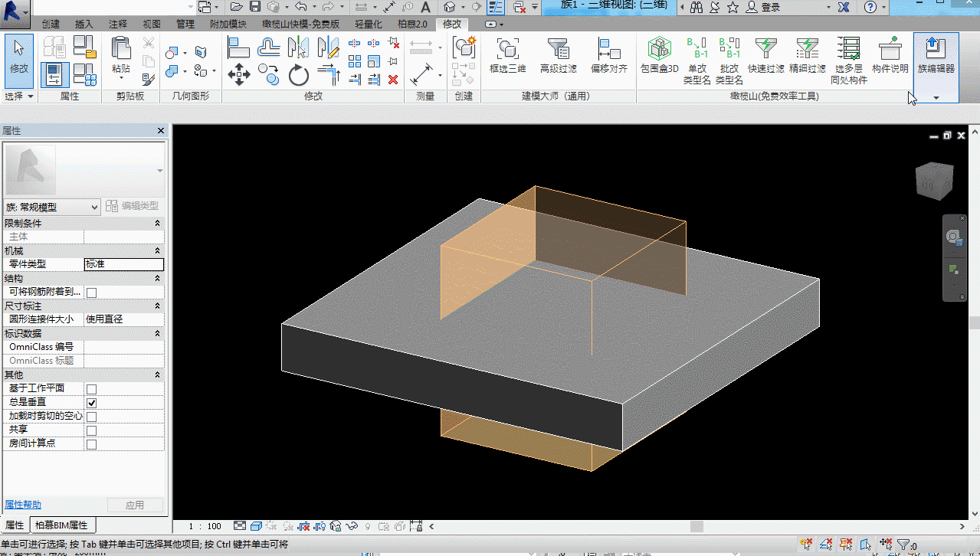
Task: Collapse the 其他 section
Action: pos(158,374)
